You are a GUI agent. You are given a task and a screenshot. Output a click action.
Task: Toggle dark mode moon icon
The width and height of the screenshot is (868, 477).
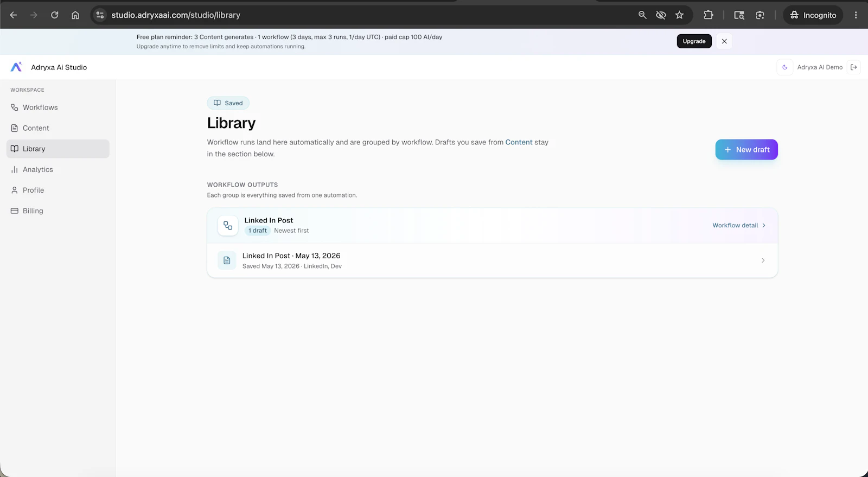tap(784, 67)
